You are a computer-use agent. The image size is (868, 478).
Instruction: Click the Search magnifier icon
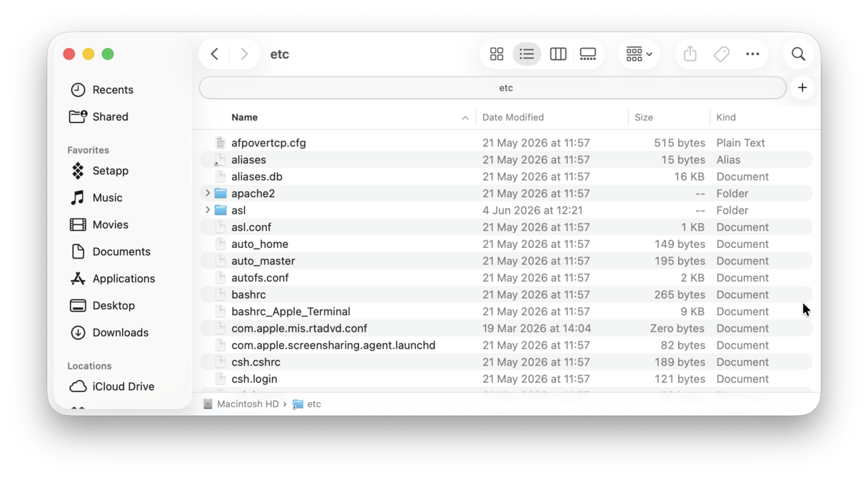[x=798, y=54]
